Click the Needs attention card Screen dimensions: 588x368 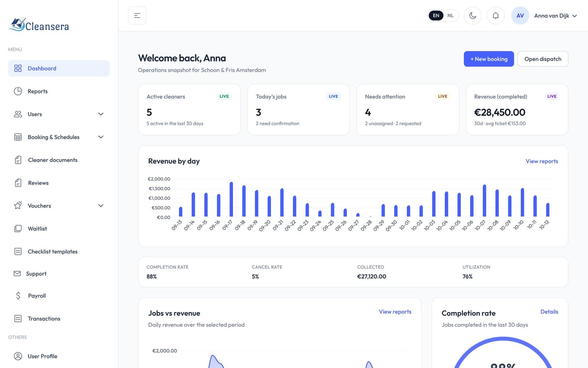point(408,110)
